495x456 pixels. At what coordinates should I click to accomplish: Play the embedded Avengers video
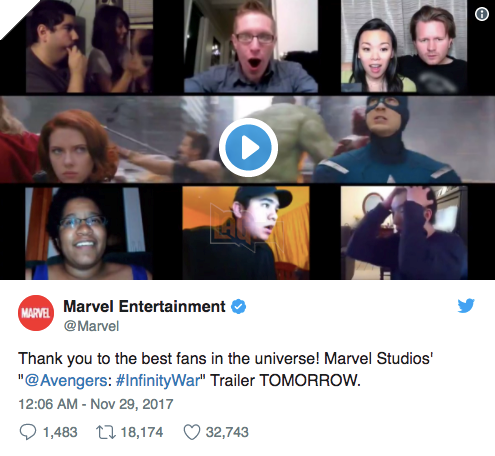[248, 147]
